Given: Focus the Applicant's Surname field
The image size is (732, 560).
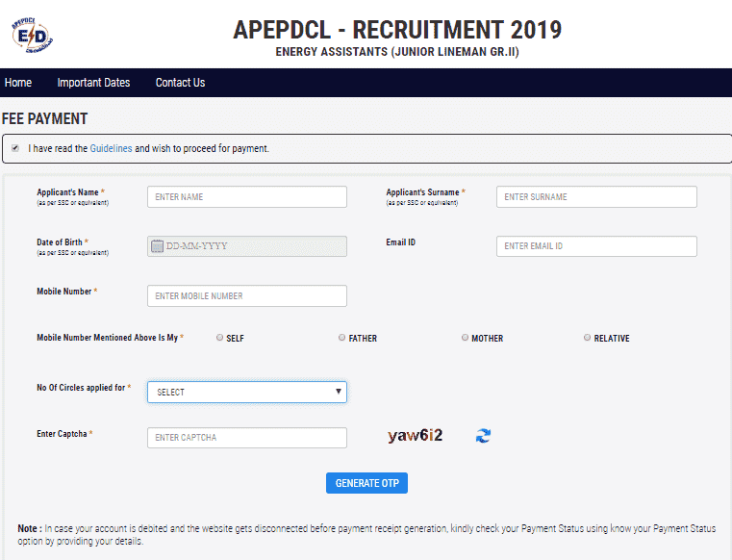Looking at the screenshot, I should (x=596, y=196).
